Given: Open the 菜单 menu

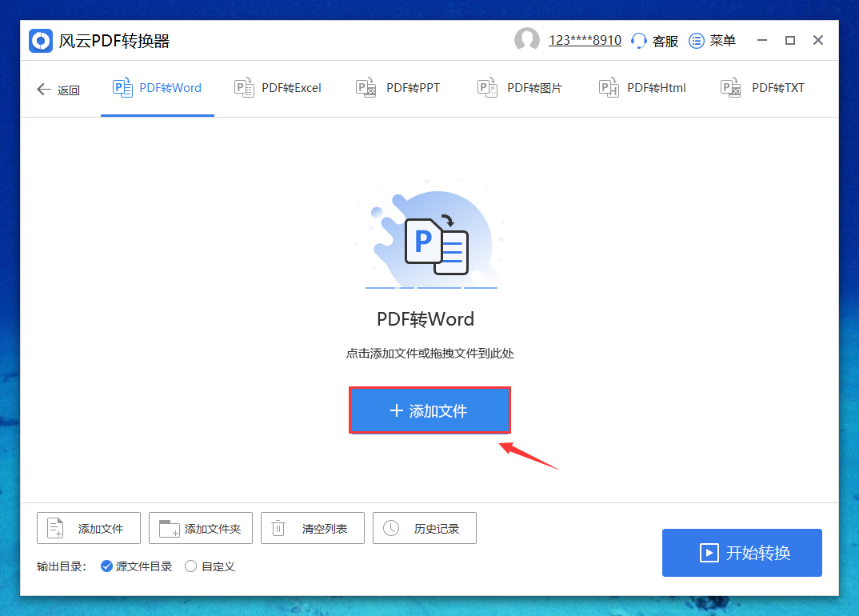Looking at the screenshot, I should 722,41.
